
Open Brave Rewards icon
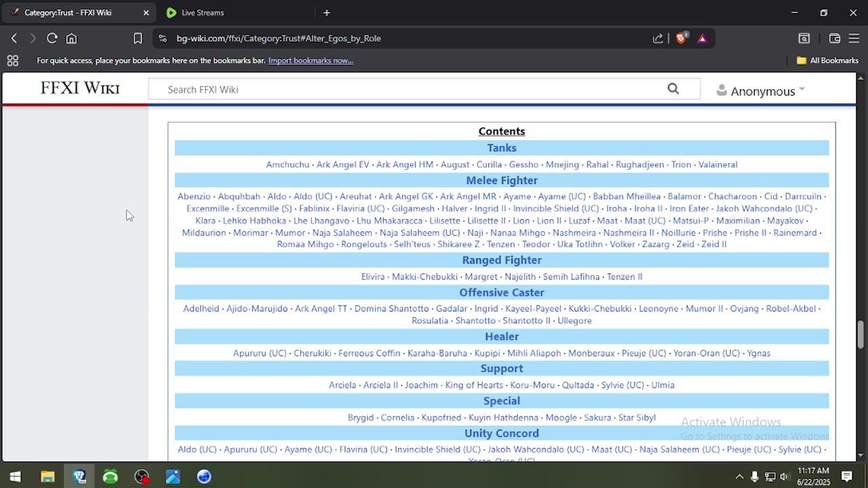[702, 39]
